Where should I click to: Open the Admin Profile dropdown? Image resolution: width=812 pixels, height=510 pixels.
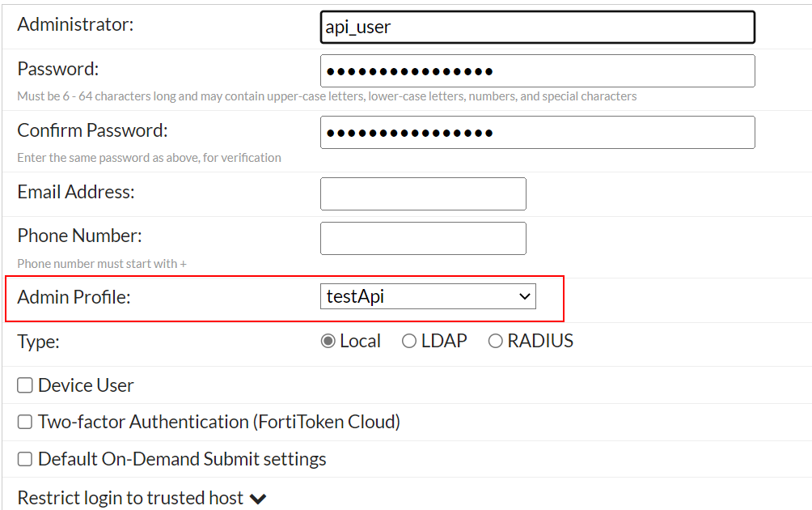click(x=428, y=297)
